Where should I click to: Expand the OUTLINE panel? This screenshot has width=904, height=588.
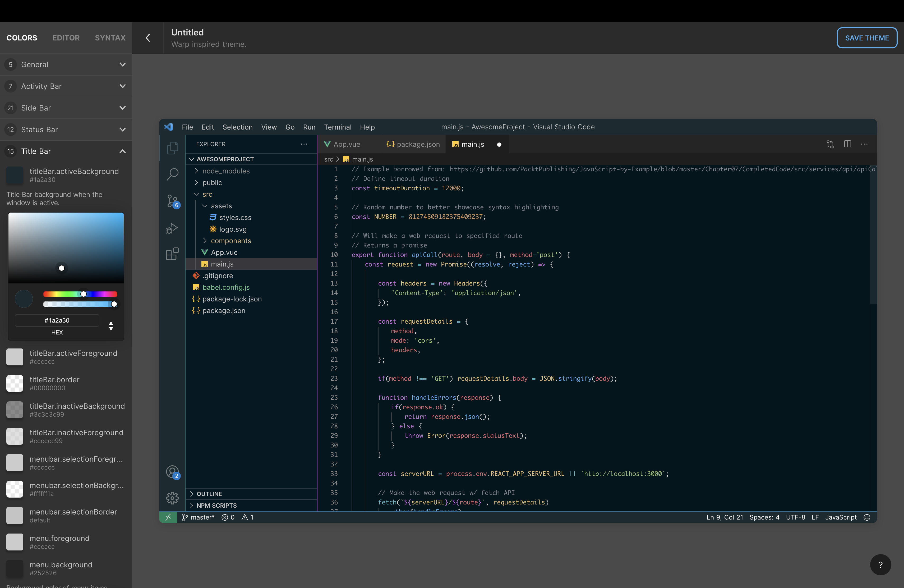pos(209,494)
